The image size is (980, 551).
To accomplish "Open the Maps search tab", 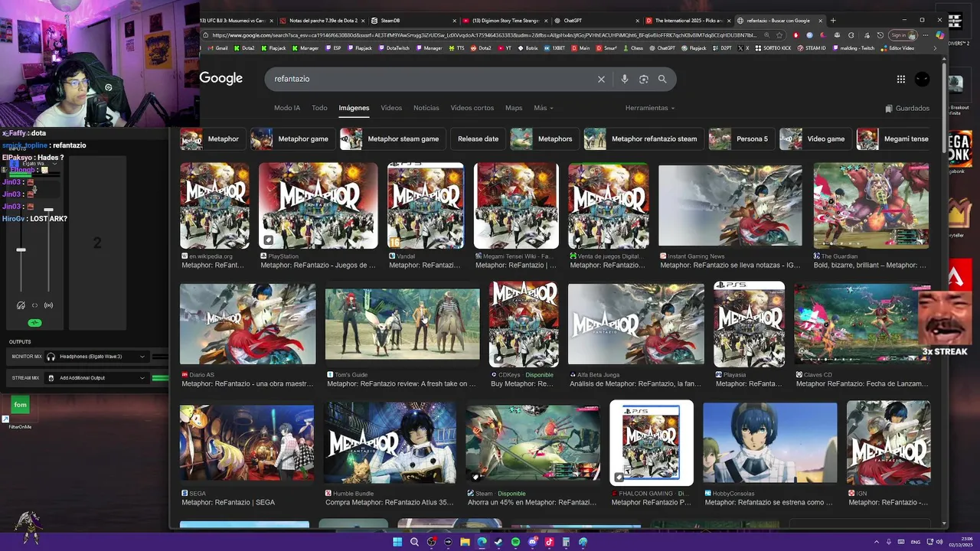I will [514, 108].
